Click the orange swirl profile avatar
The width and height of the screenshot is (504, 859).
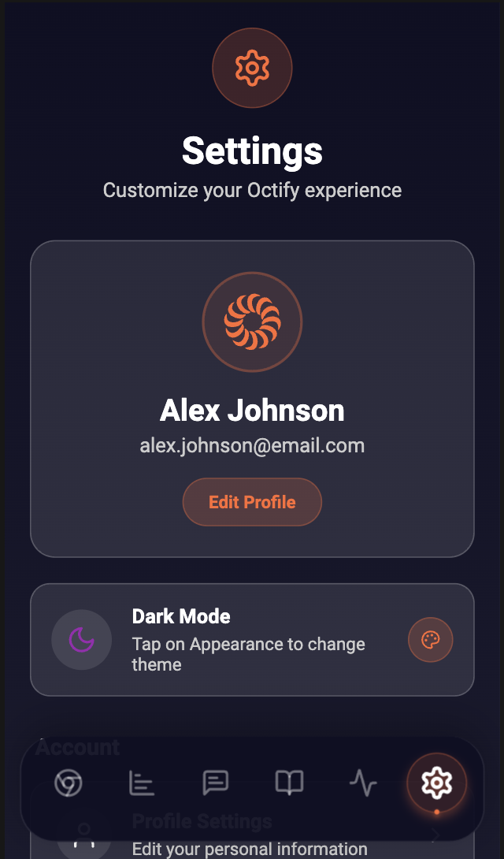point(252,322)
